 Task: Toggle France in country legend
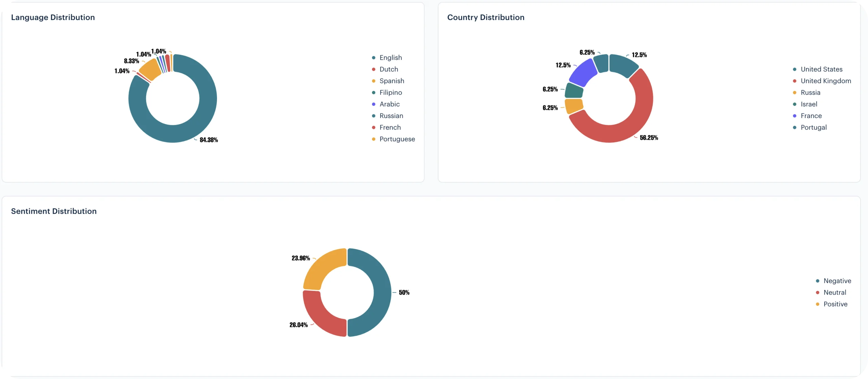tap(807, 116)
